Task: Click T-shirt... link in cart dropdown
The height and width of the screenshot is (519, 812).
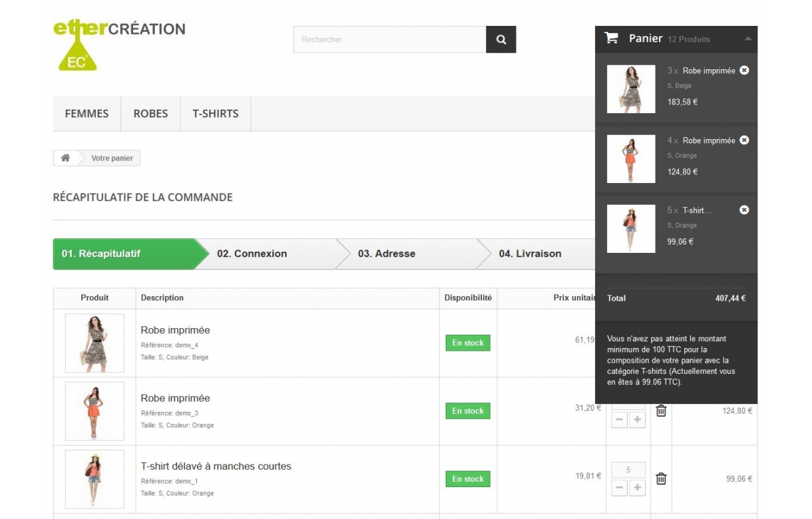Action: (x=697, y=210)
